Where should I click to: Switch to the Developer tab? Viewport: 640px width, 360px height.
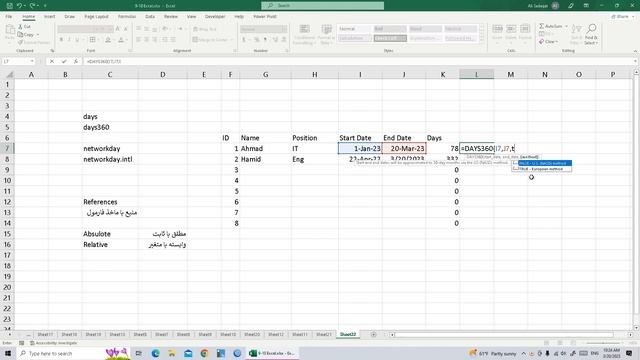pyautogui.click(x=215, y=17)
